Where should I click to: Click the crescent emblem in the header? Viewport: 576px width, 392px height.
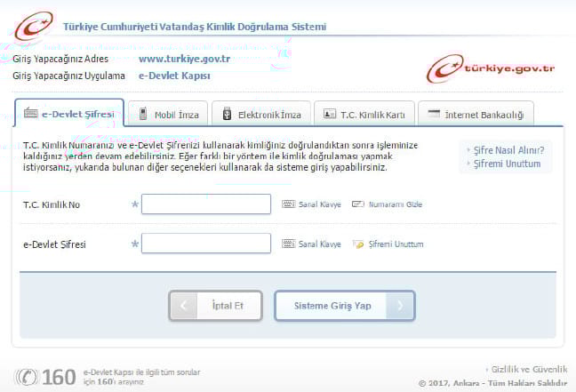point(33,24)
